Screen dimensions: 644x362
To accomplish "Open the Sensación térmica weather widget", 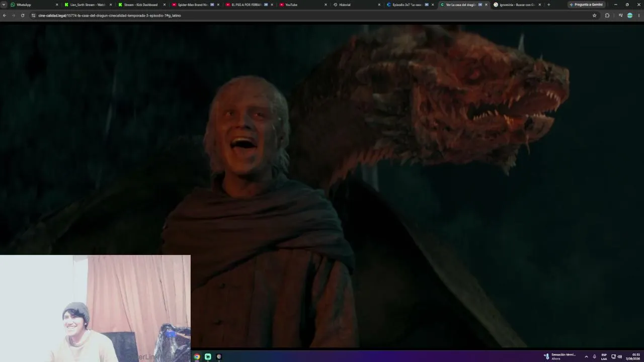I will coord(560,356).
